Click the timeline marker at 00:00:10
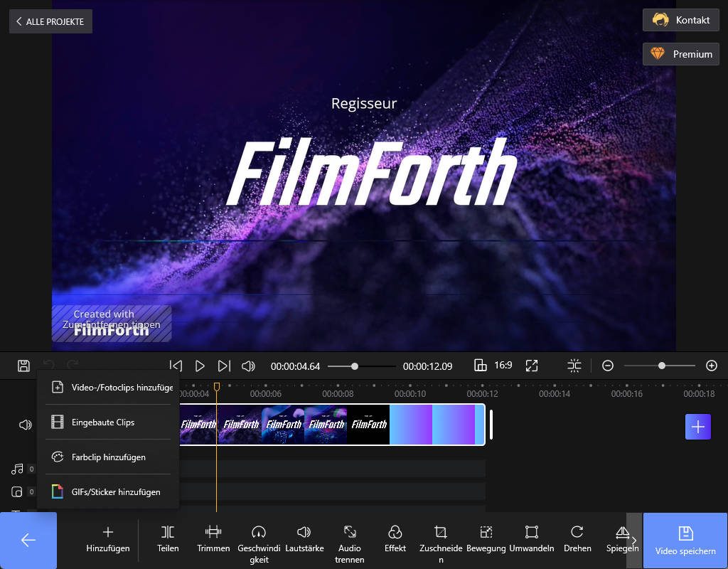728x569 pixels. pyautogui.click(x=410, y=393)
